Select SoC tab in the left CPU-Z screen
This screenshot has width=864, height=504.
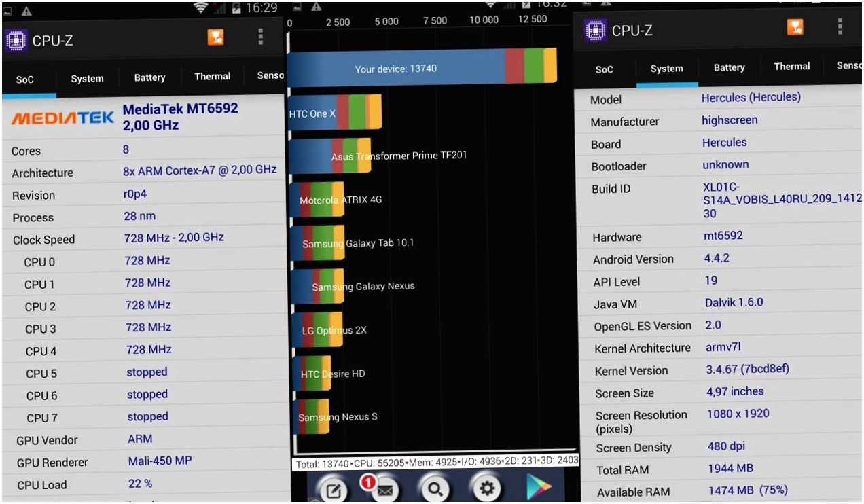pos(25,79)
